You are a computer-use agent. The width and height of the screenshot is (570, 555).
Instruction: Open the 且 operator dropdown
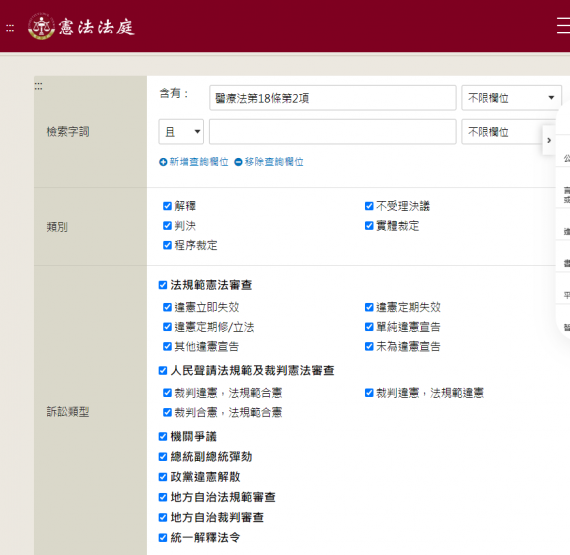[x=181, y=132]
